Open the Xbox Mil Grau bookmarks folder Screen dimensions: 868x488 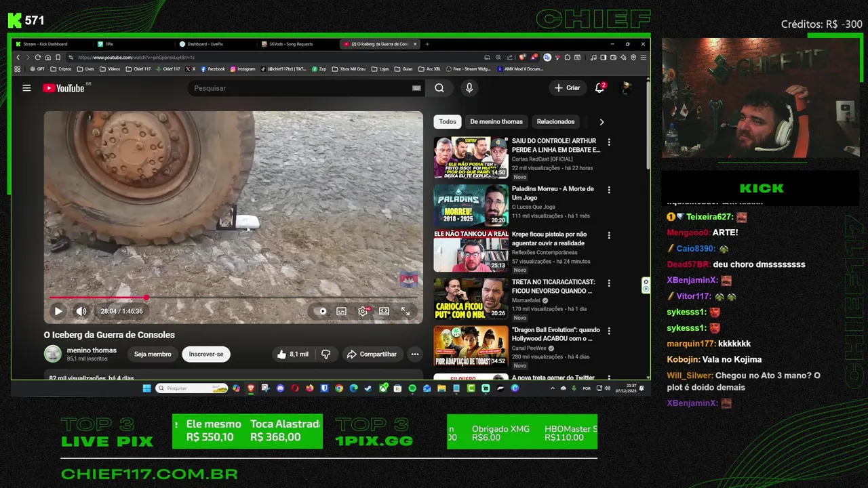[348, 68]
